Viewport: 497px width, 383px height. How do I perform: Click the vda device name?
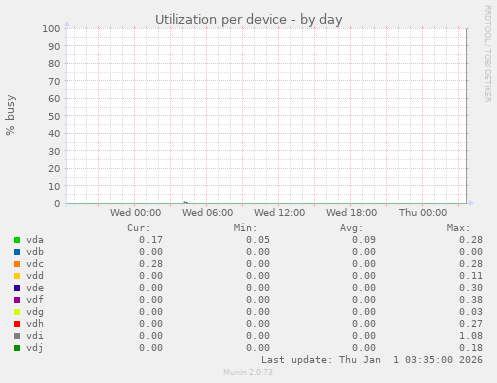click(x=35, y=240)
